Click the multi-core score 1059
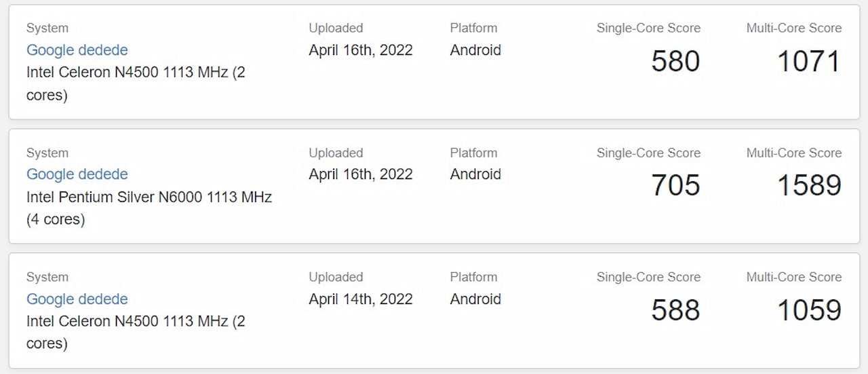The width and height of the screenshot is (868, 374). pyautogui.click(x=809, y=310)
